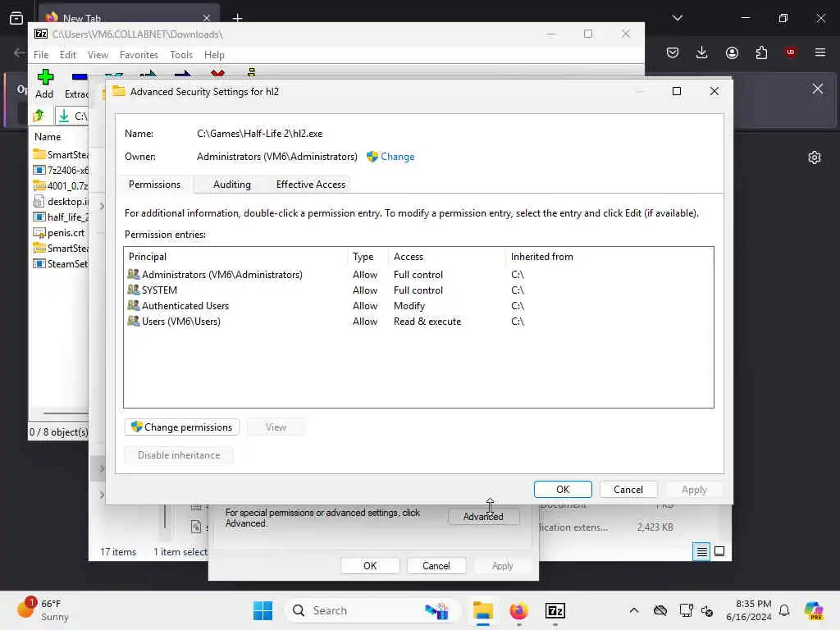
Task: Click the Change owner link
Action: (397, 157)
